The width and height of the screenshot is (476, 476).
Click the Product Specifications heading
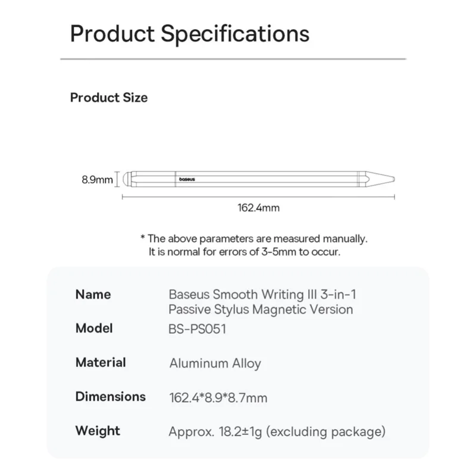coord(190,33)
